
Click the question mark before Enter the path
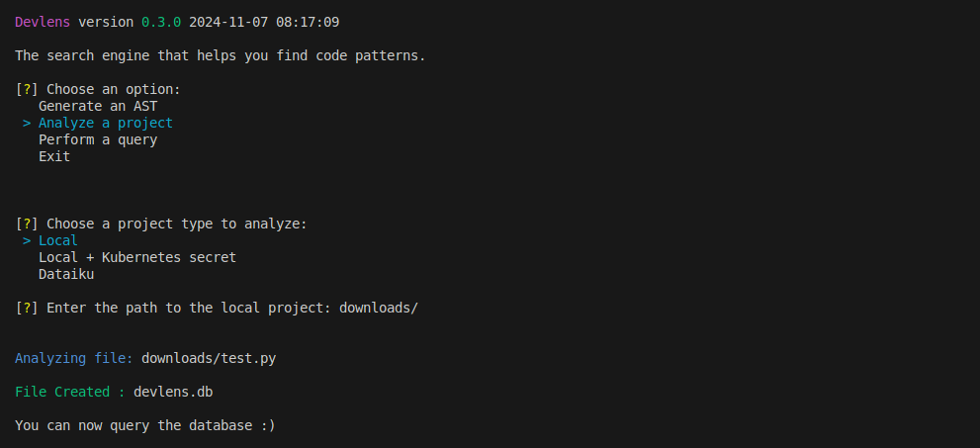(x=27, y=308)
